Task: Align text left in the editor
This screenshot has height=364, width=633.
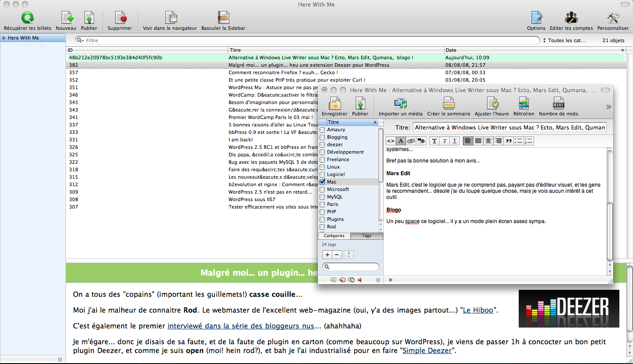Action: pos(468,141)
